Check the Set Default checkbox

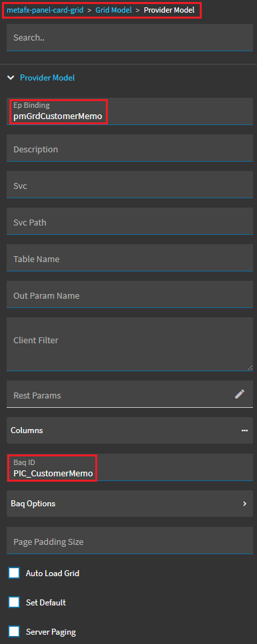pyautogui.click(x=15, y=603)
